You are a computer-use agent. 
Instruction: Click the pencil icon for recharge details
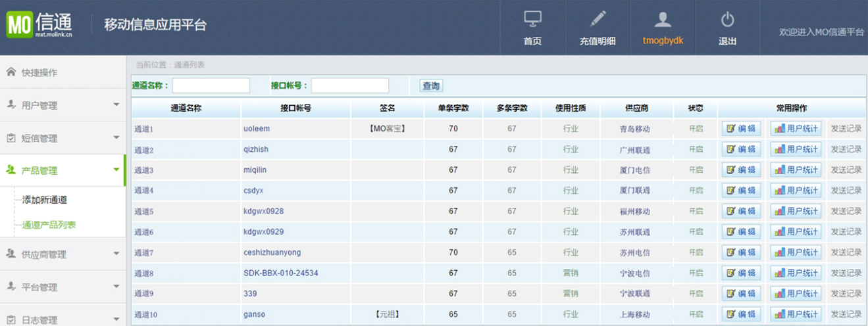(x=598, y=19)
